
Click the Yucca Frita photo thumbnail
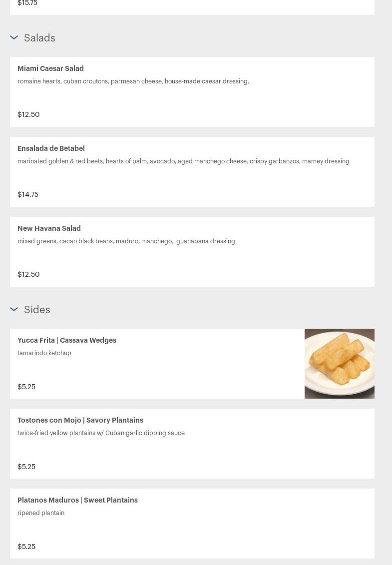[339, 363]
